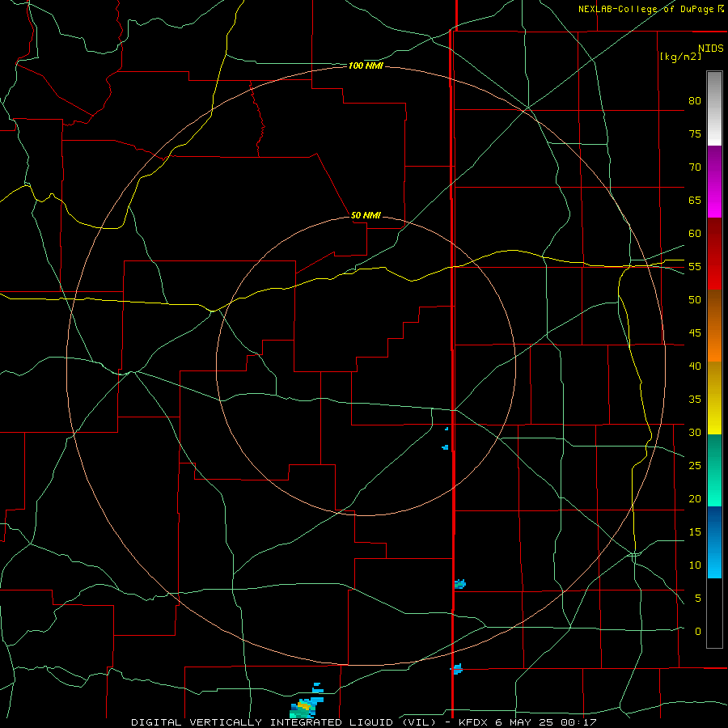Click the 55 value on the scale

click(695, 266)
